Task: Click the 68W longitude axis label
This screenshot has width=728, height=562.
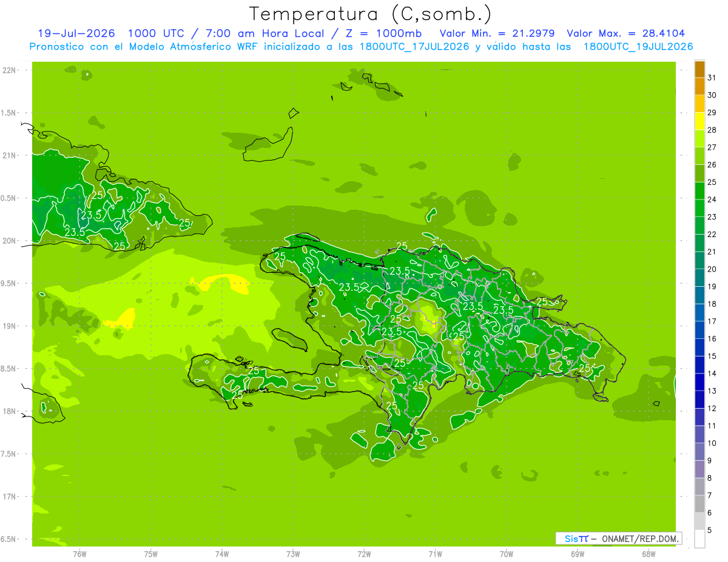Action: click(648, 554)
